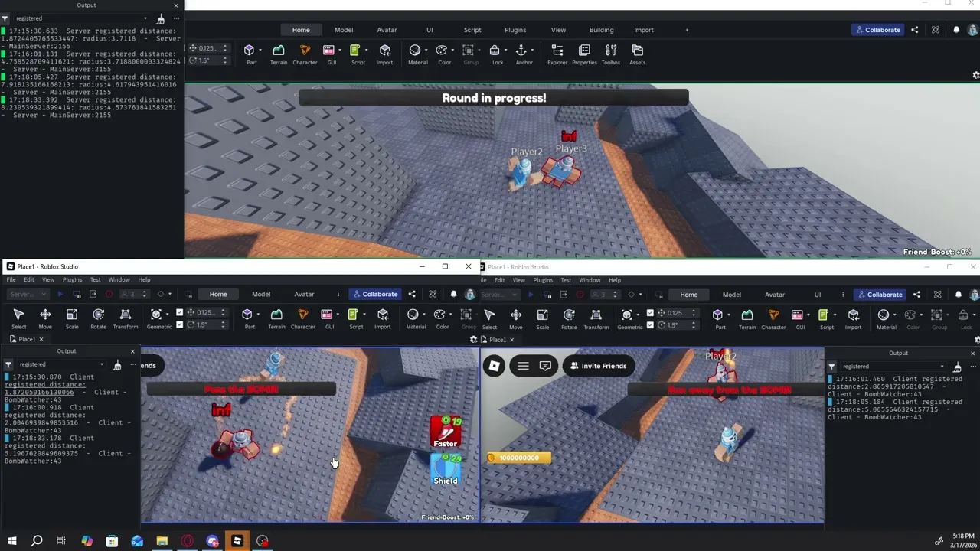The image size is (980, 551).
Task: Toggle move snapping checkbox in bottom-left window
Action: point(180,312)
